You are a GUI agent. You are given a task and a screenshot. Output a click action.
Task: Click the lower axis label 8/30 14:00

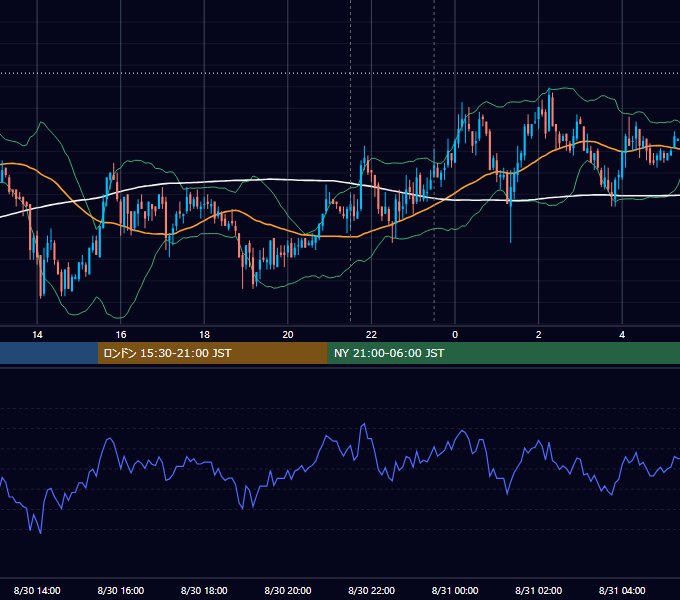[37, 590]
